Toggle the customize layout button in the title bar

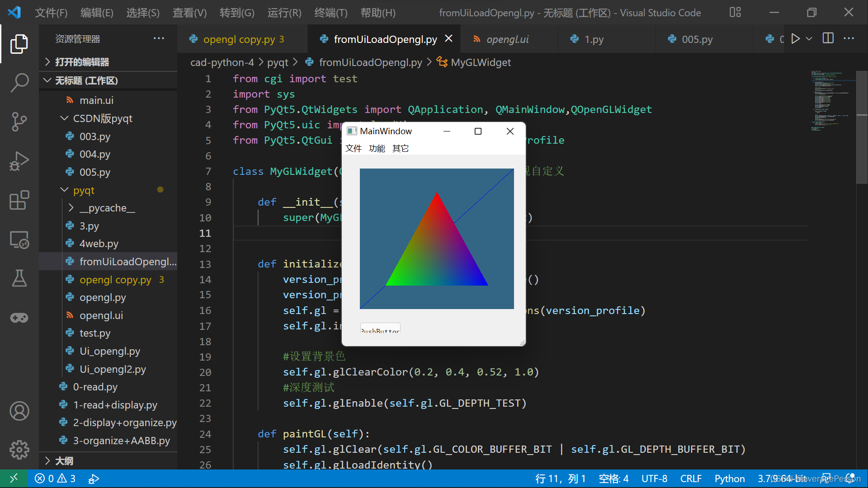click(x=735, y=13)
